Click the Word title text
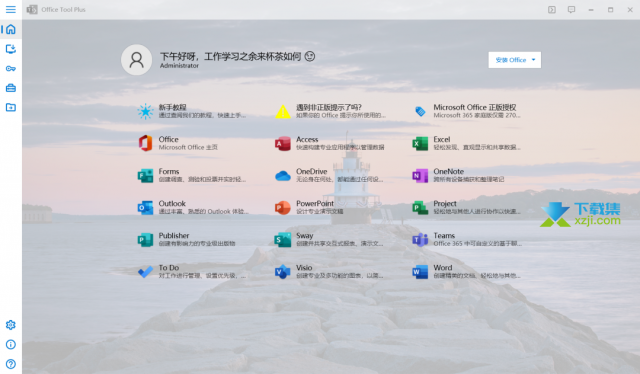The width and height of the screenshot is (640, 374). tap(442, 267)
